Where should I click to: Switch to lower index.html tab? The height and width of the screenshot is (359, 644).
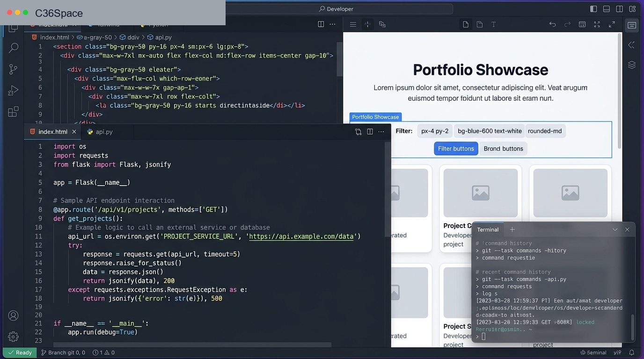pos(53,132)
